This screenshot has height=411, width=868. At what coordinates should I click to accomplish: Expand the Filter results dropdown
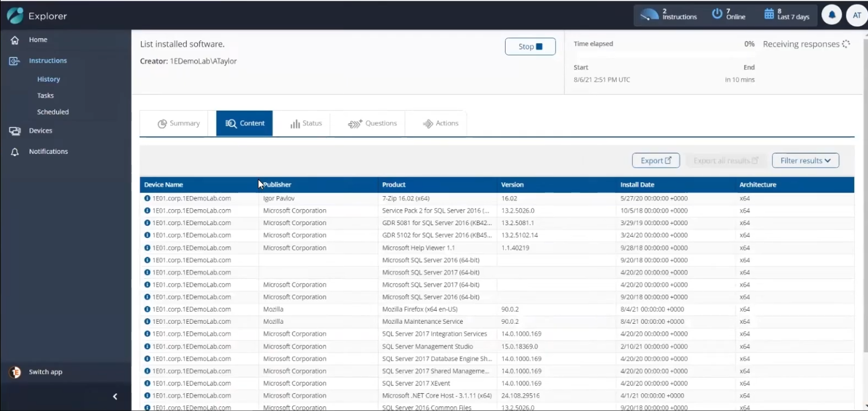pyautogui.click(x=805, y=161)
